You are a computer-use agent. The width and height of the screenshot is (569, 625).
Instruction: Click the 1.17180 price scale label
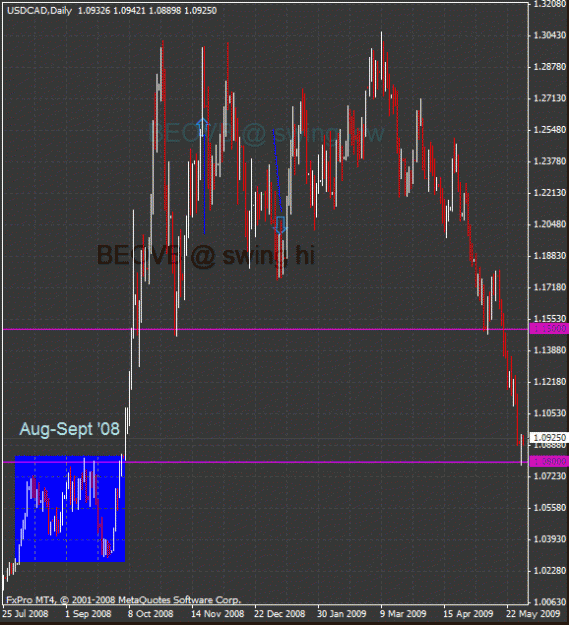[549, 287]
